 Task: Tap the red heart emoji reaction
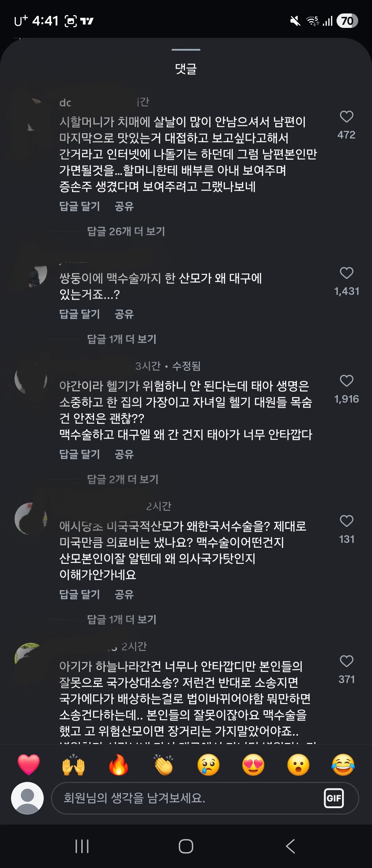[x=29, y=765]
